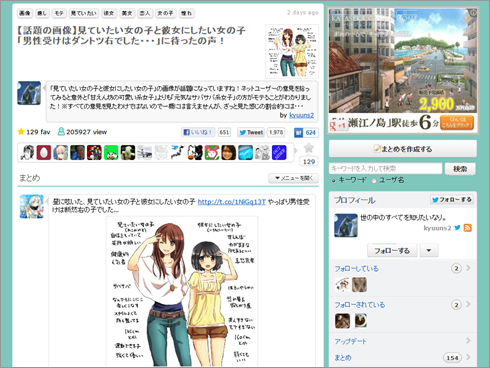
Task: Click the grey star favorite button
Action: (x=309, y=148)
